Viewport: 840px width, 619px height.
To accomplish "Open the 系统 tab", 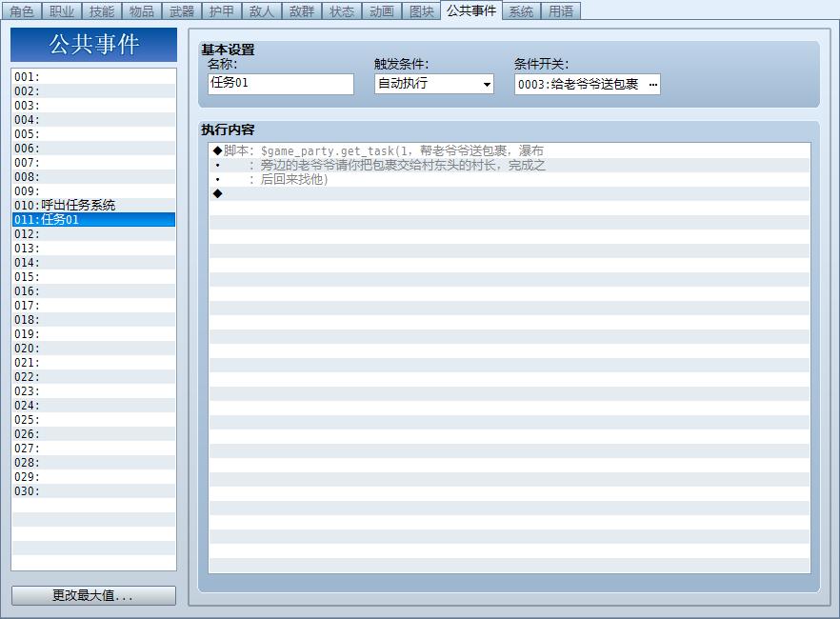I will 521,10.
